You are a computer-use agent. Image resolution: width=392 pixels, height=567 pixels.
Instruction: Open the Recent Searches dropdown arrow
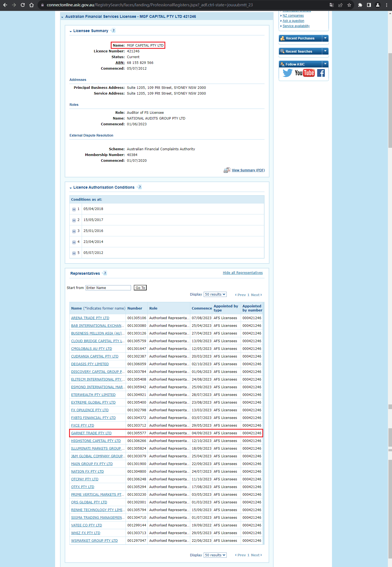325,51
